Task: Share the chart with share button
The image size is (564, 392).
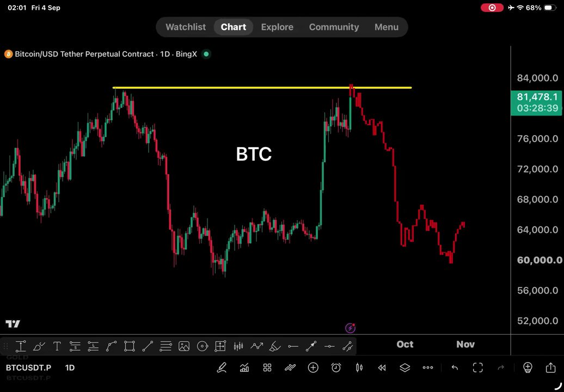Action: [551, 367]
